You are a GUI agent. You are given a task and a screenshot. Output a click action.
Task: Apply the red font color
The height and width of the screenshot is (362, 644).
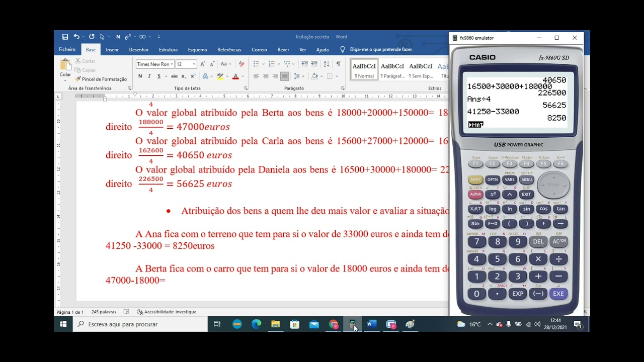click(x=235, y=76)
